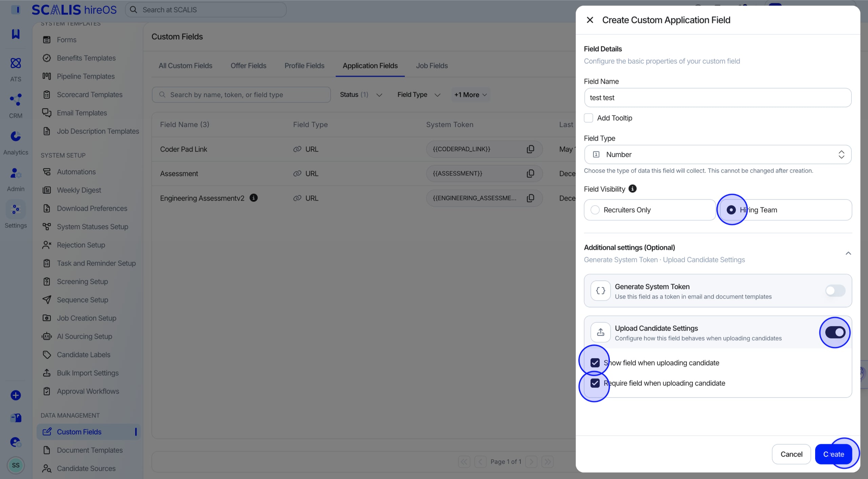Viewport: 868px width, 479px height.
Task: Copy the CODERPAD_LINK system token
Action: click(531, 149)
